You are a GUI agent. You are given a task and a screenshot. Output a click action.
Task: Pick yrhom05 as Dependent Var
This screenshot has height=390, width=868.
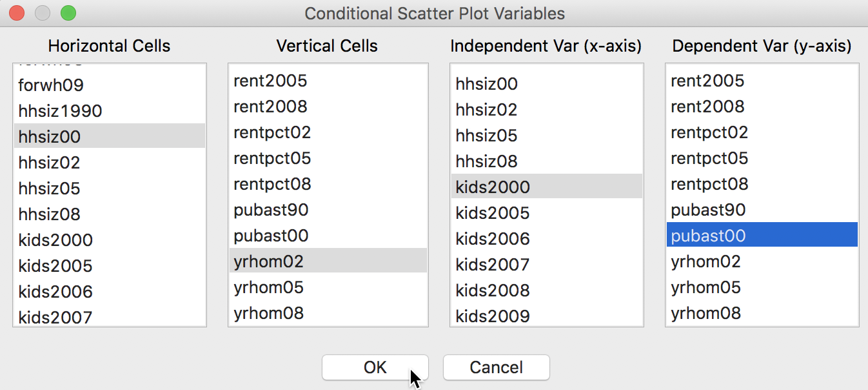[x=762, y=287]
